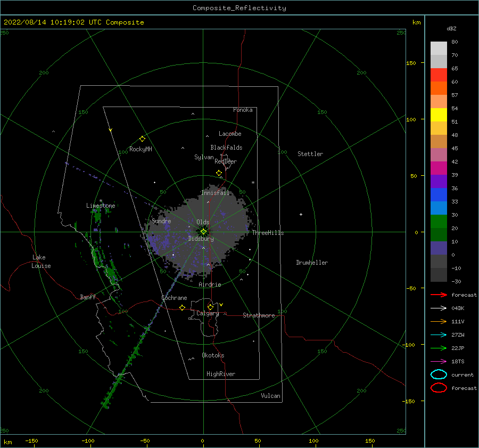This screenshot has width=479, height=448.
Task: Click the Lake Louise label
Action: (x=41, y=262)
